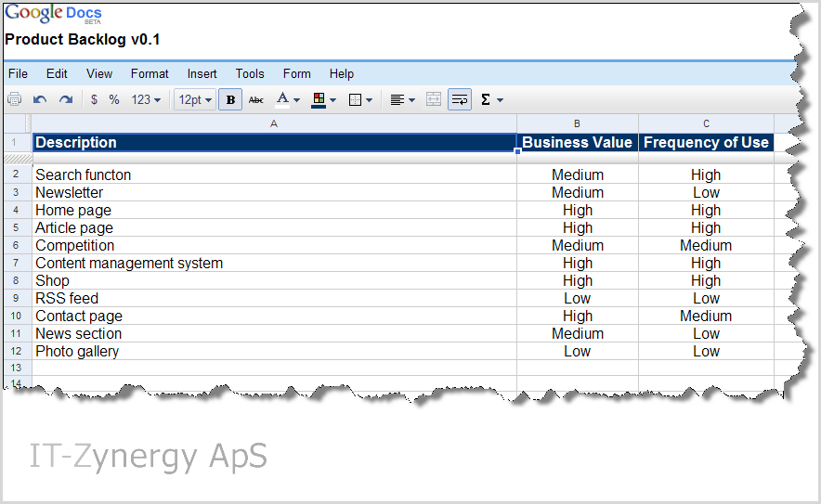Select the RSS feed cell
The height and width of the screenshot is (504, 821).
(274, 298)
